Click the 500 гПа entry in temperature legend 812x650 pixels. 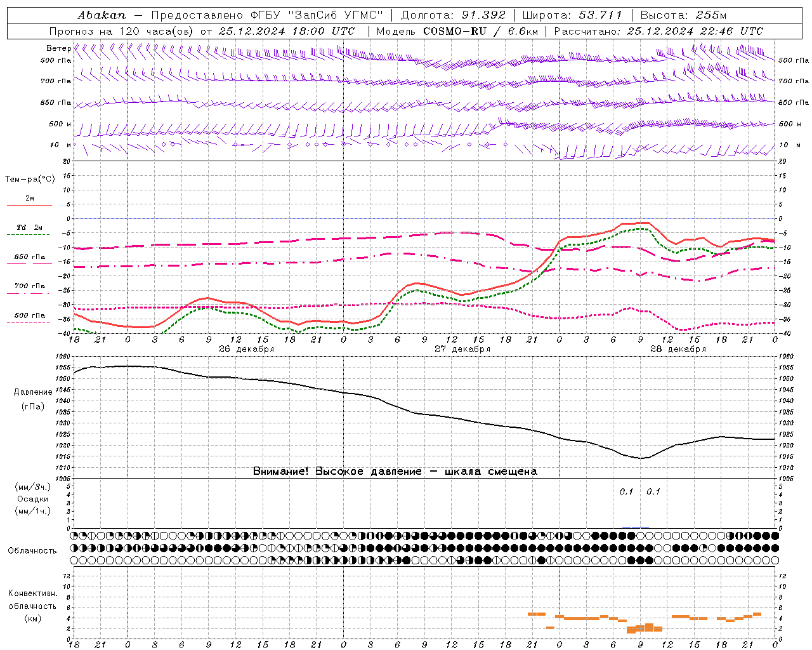29,315
